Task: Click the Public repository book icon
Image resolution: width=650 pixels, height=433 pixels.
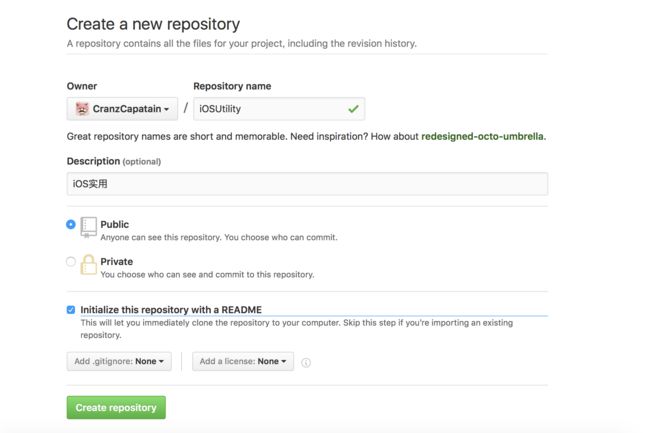Action: (x=88, y=227)
